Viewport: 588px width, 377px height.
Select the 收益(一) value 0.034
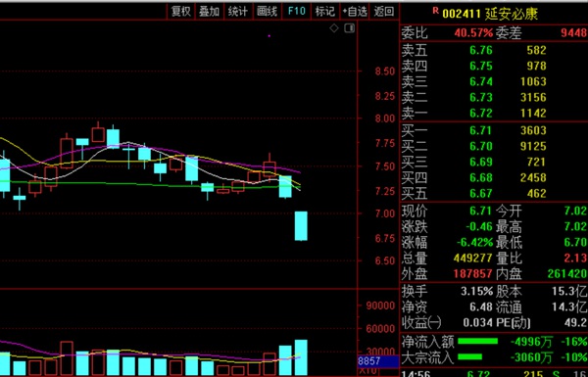(x=477, y=323)
